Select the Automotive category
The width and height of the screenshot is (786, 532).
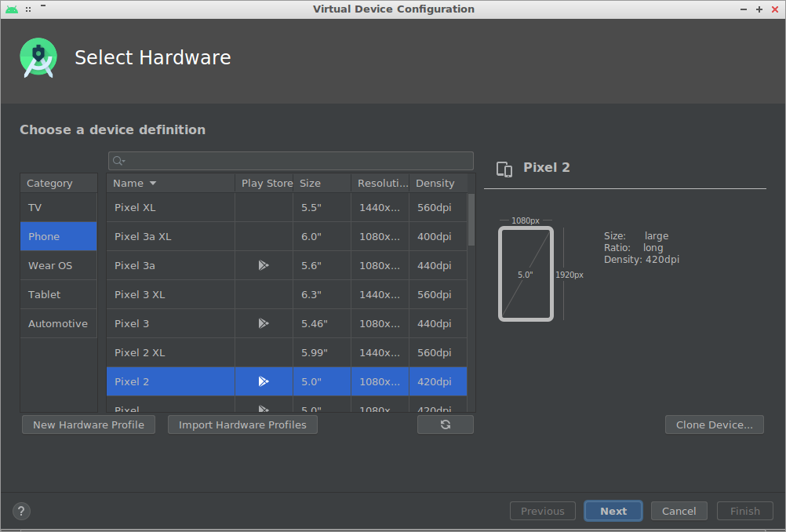tap(59, 323)
